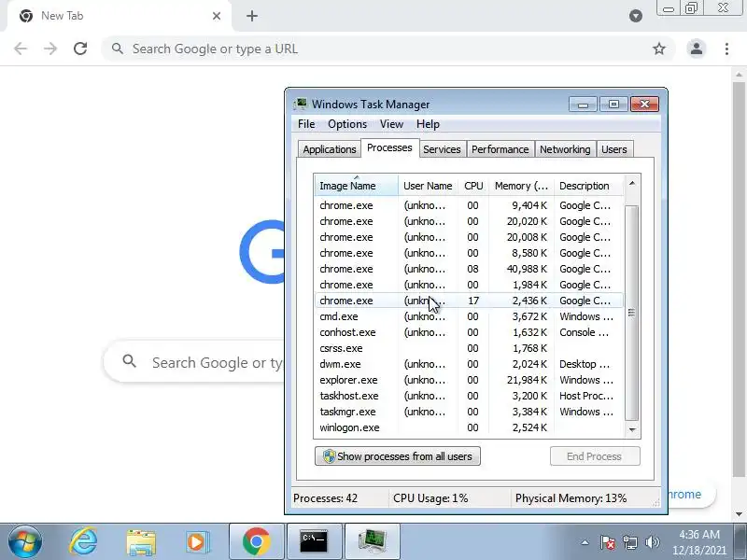Select the Processes tab

(x=389, y=148)
